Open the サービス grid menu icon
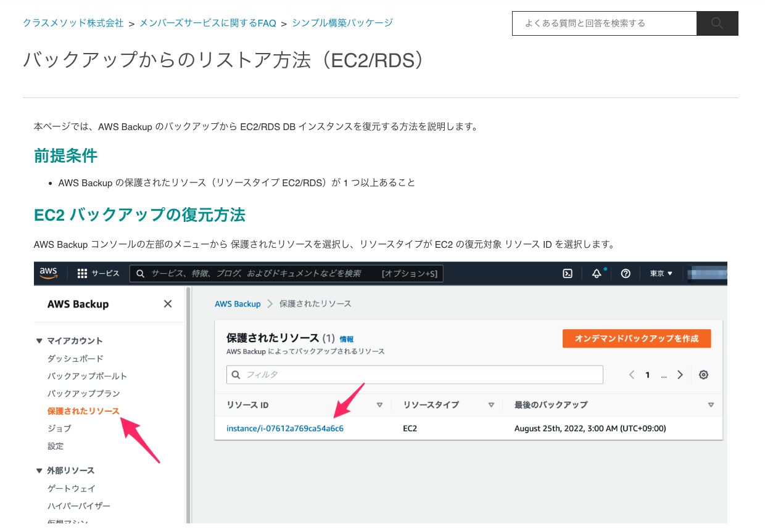 coord(83,274)
